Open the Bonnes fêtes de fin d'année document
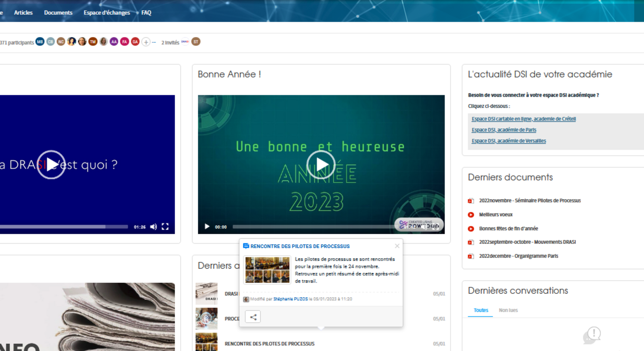Screen dimensions: 644x351 [508, 229]
